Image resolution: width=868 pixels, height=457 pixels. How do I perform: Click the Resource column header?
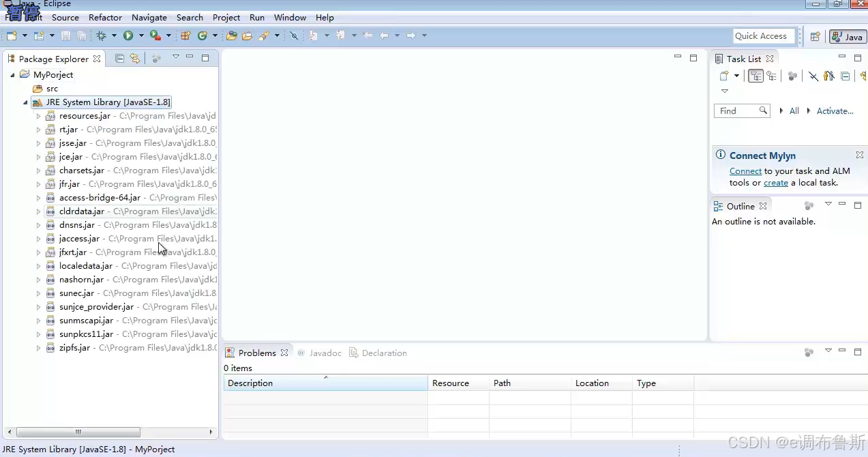[x=458, y=383]
